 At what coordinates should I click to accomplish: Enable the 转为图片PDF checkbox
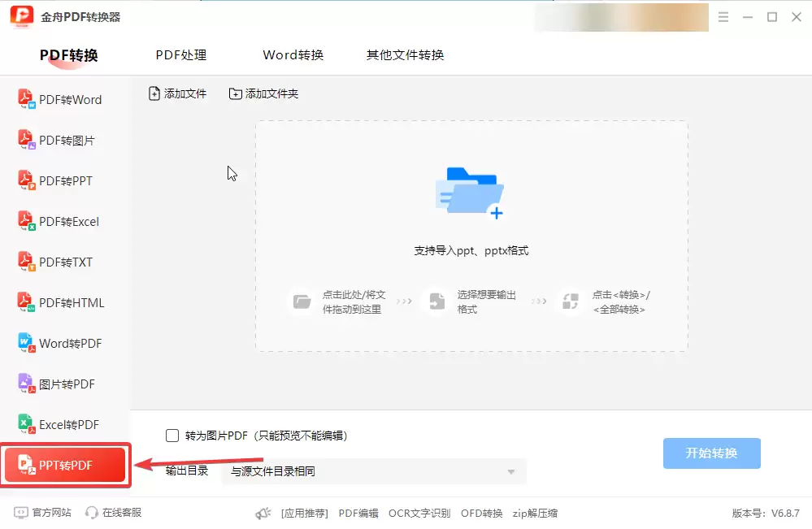172,435
